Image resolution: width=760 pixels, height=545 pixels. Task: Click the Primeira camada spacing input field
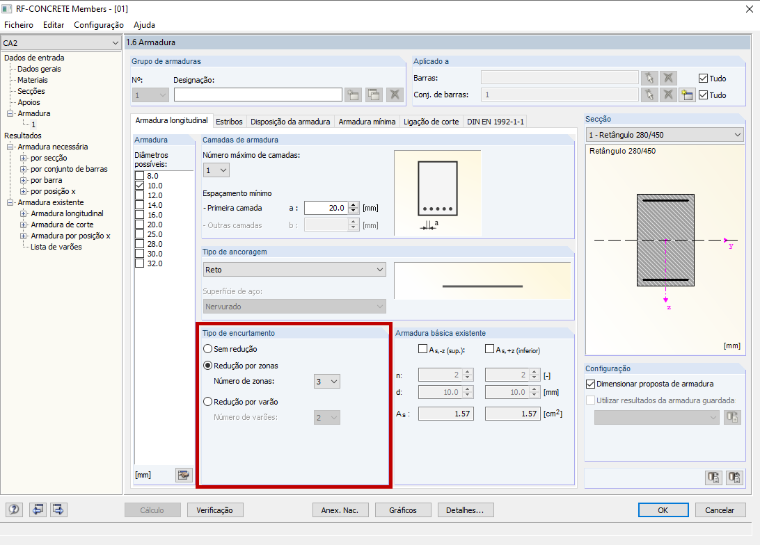pyautogui.click(x=326, y=208)
